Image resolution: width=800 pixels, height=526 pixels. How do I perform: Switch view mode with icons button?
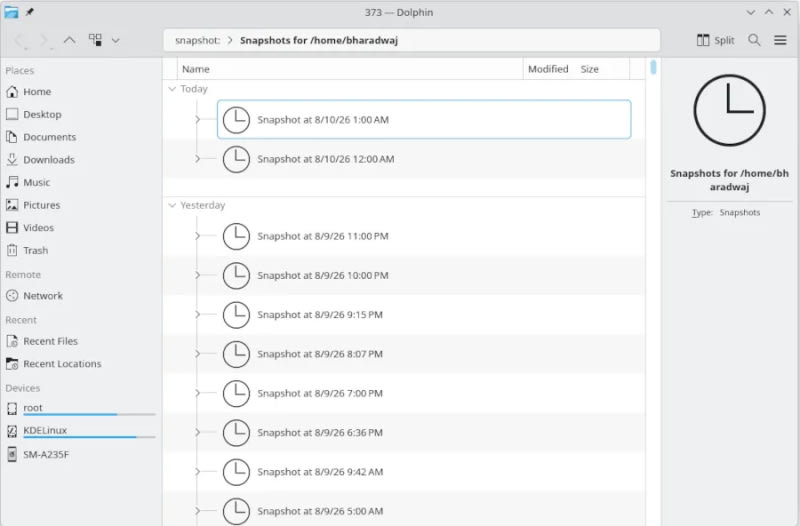[x=95, y=40]
